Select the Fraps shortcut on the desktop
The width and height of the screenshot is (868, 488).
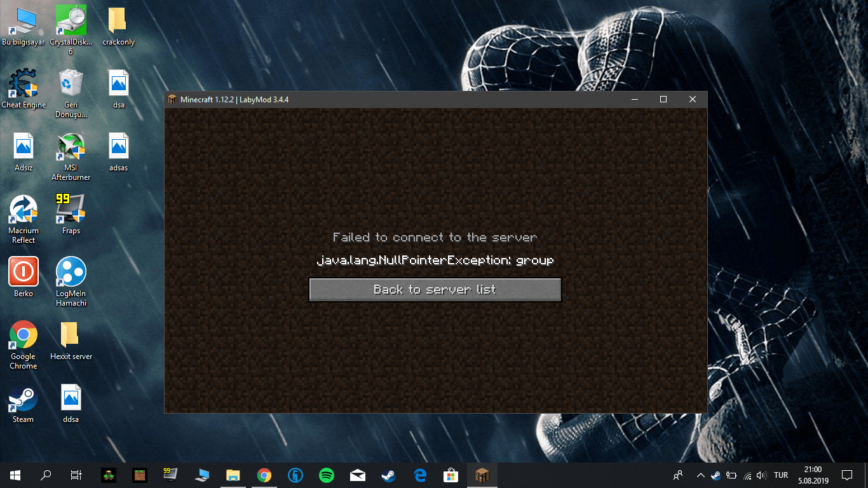tap(71, 215)
